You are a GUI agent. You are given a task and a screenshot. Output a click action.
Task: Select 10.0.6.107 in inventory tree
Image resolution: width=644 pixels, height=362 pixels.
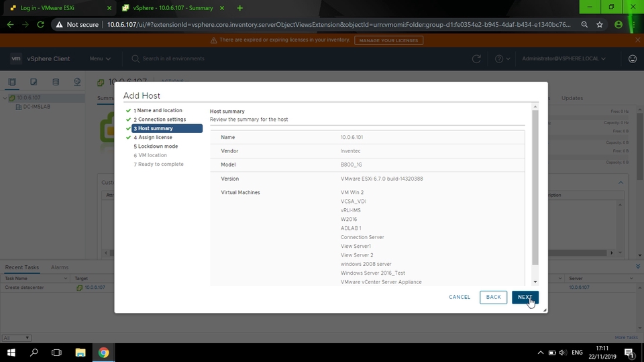[28, 98]
